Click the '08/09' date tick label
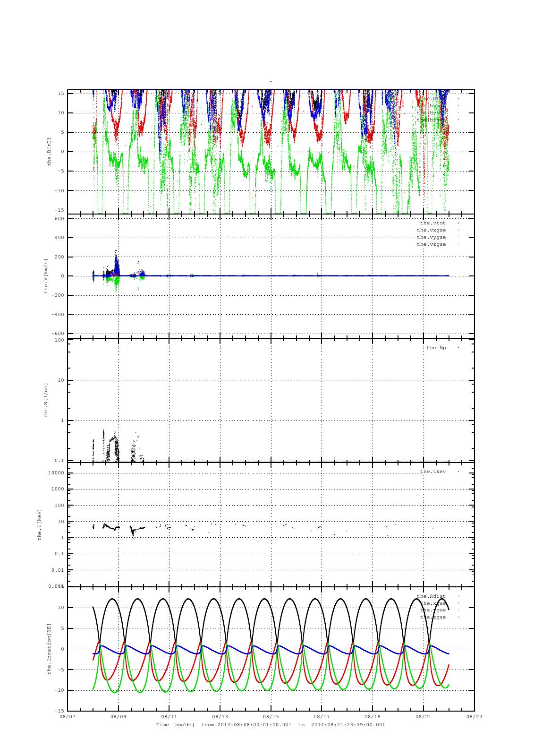 click(x=118, y=717)
